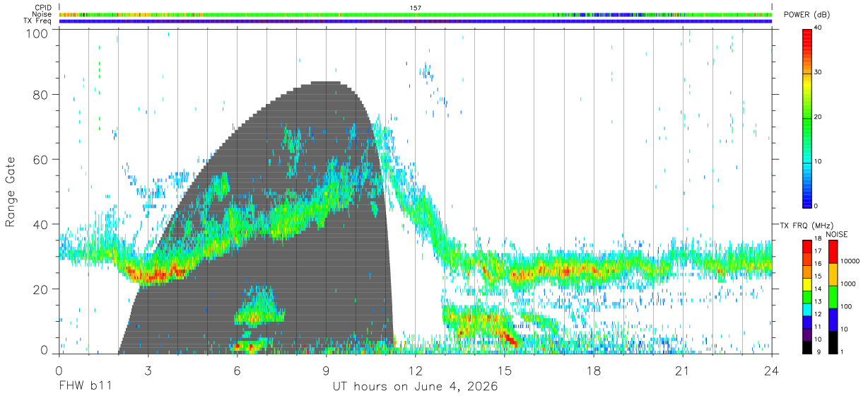Click the 12 tick label on the UT hours axis
This screenshot has height=401, width=868.
point(416,370)
